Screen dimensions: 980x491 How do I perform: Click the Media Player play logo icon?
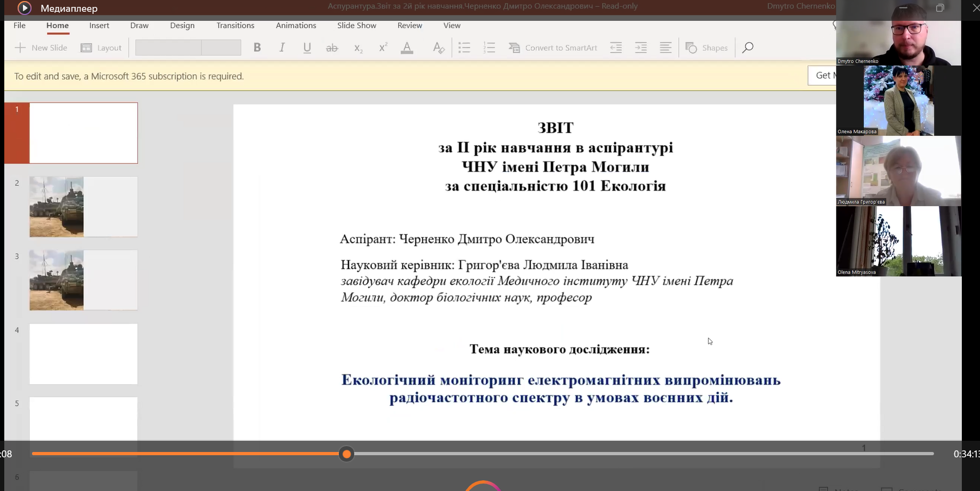[25, 8]
